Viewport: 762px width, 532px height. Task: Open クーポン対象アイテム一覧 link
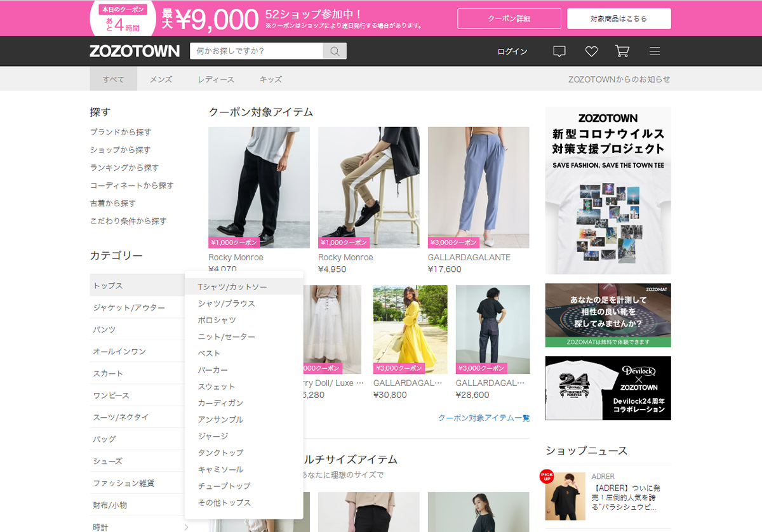(484, 418)
